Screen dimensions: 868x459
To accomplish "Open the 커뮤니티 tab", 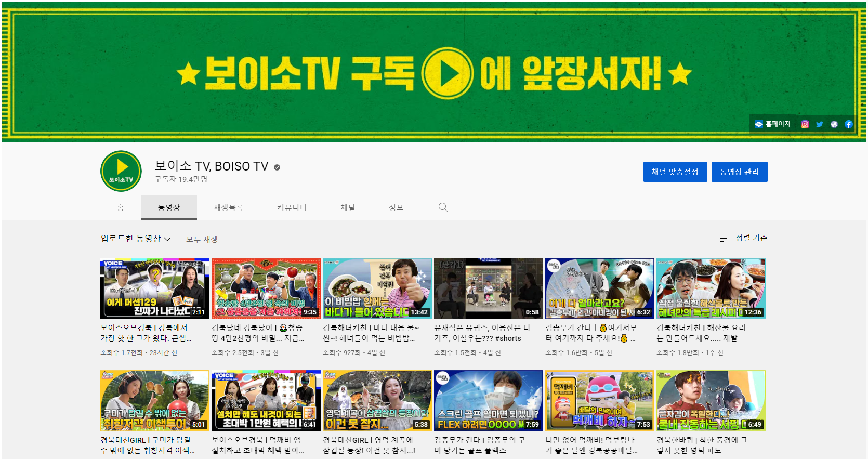I will (x=292, y=207).
